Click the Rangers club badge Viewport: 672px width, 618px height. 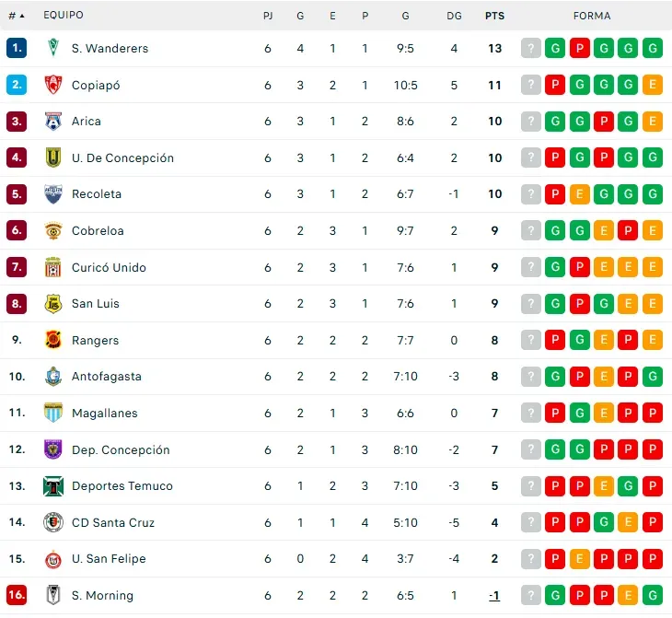pos(53,340)
